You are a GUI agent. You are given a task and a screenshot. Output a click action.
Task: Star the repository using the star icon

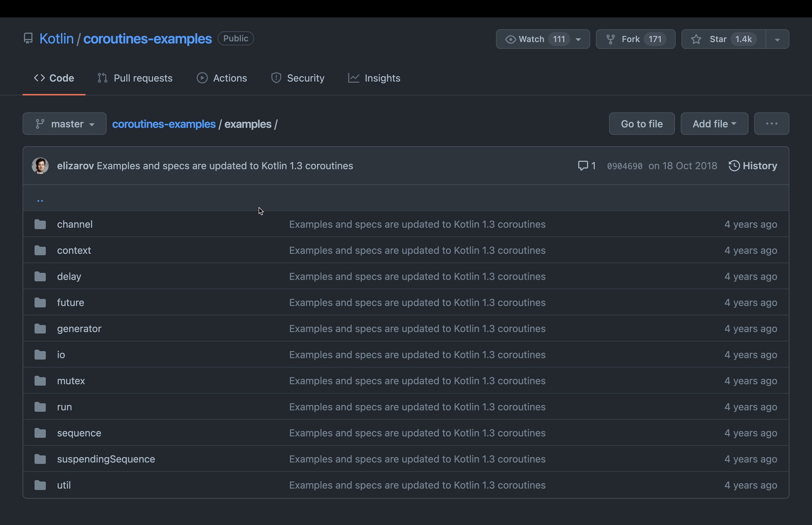pyautogui.click(x=696, y=39)
